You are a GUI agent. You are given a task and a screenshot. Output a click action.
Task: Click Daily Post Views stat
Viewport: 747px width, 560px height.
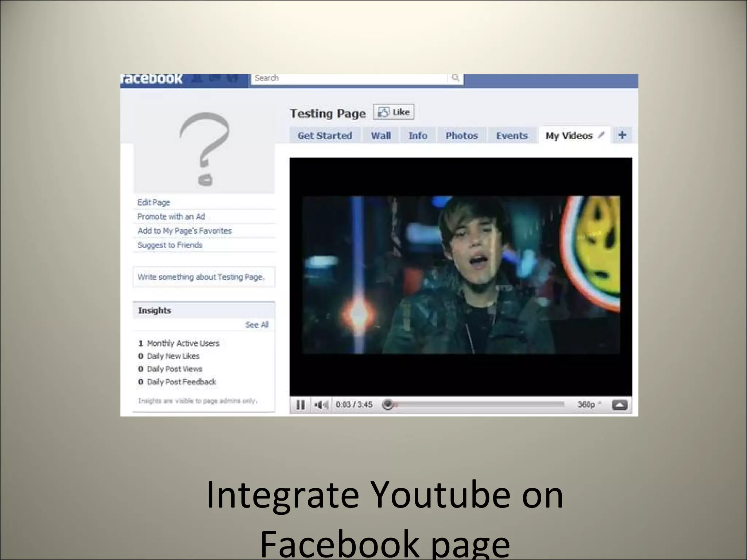[170, 369]
